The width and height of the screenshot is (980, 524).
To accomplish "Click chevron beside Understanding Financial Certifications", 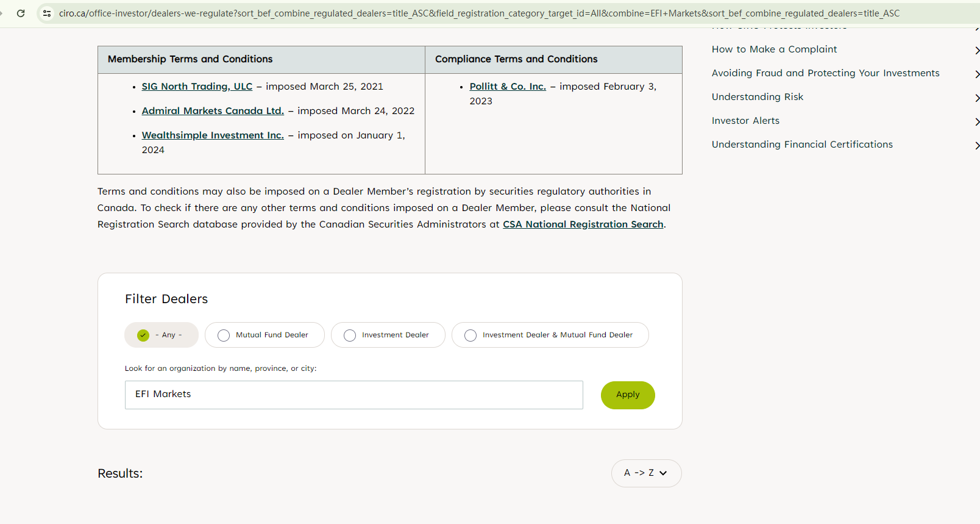I will pyautogui.click(x=976, y=145).
